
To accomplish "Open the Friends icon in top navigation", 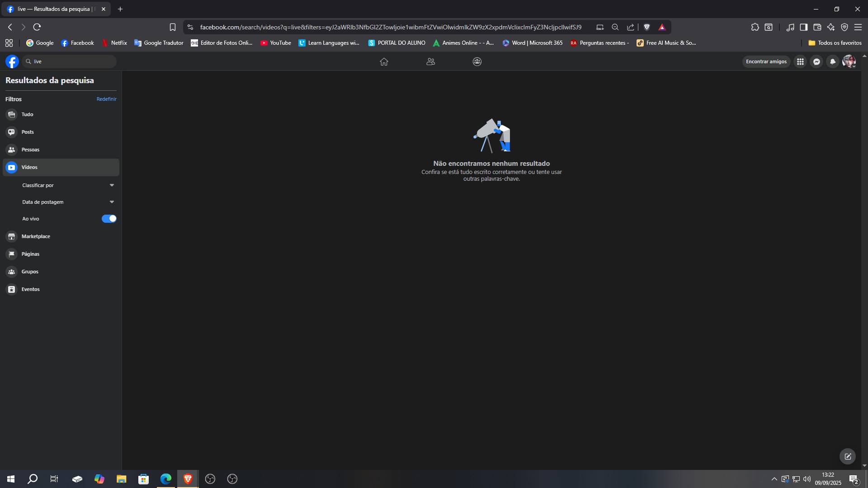I will [430, 61].
